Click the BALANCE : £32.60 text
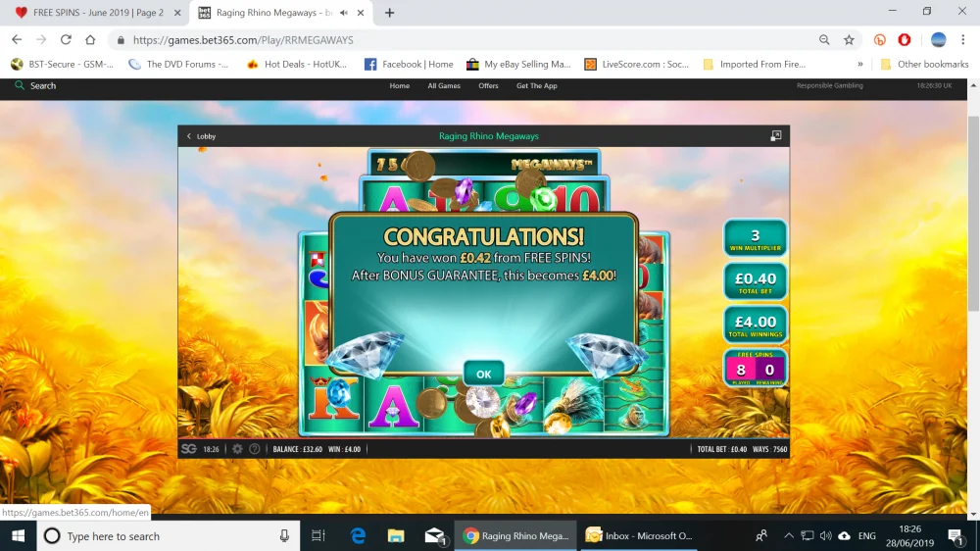This screenshot has width=980, height=551. [298, 449]
